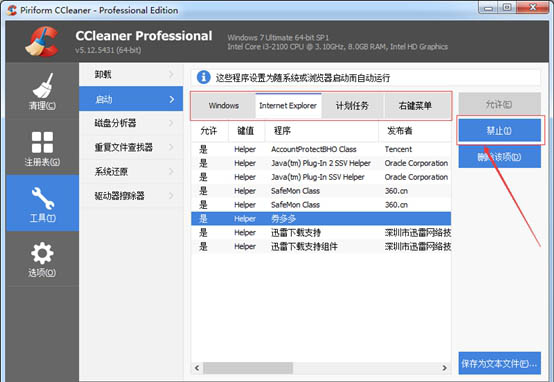The image size is (554, 382).
Task: Click the CCleaner logo in header
Action: [x=42, y=41]
